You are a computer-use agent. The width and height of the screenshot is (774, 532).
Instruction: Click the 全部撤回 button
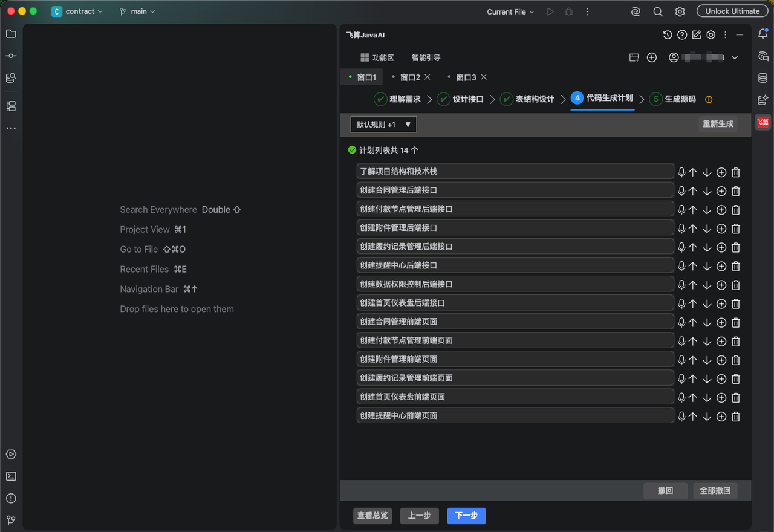[x=715, y=490]
